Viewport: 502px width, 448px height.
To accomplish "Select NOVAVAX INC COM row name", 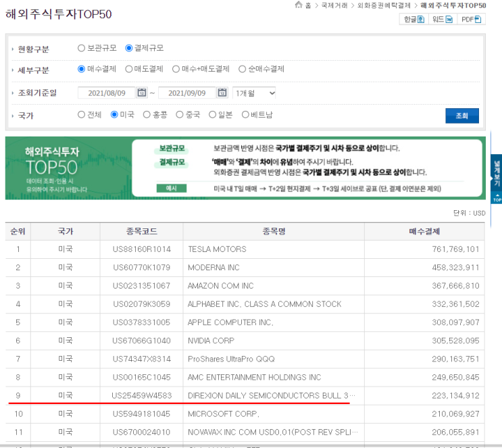I will pyautogui.click(x=273, y=432).
